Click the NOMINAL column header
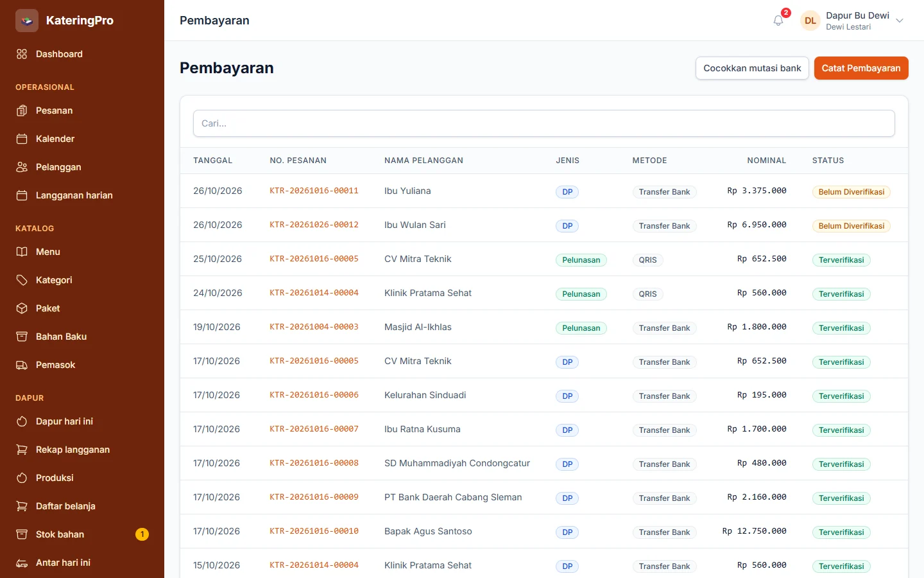Image resolution: width=924 pixels, height=578 pixels. pyautogui.click(x=766, y=161)
